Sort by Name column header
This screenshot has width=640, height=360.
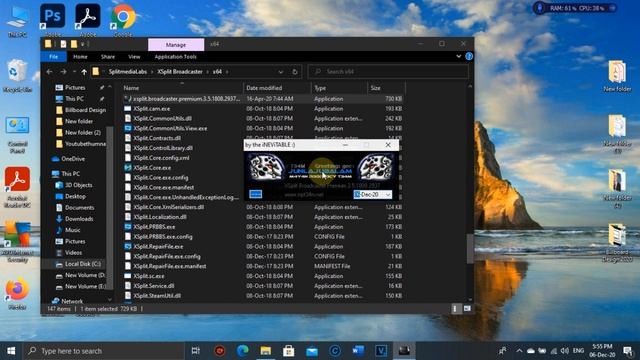[x=182, y=88]
